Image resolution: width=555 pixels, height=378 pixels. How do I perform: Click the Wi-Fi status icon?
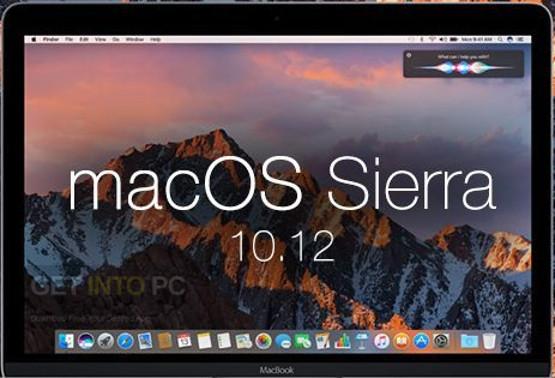click(432, 40)
